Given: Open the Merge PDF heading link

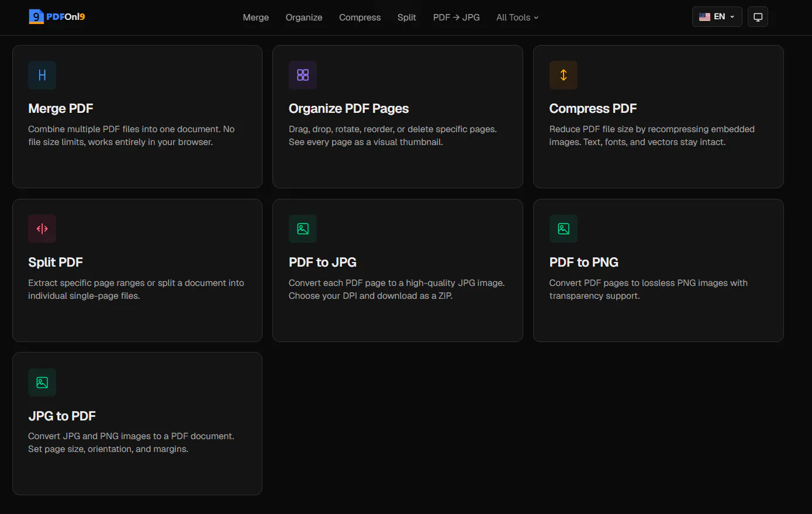Looking at the screenshot, I should tap(61, 109).
